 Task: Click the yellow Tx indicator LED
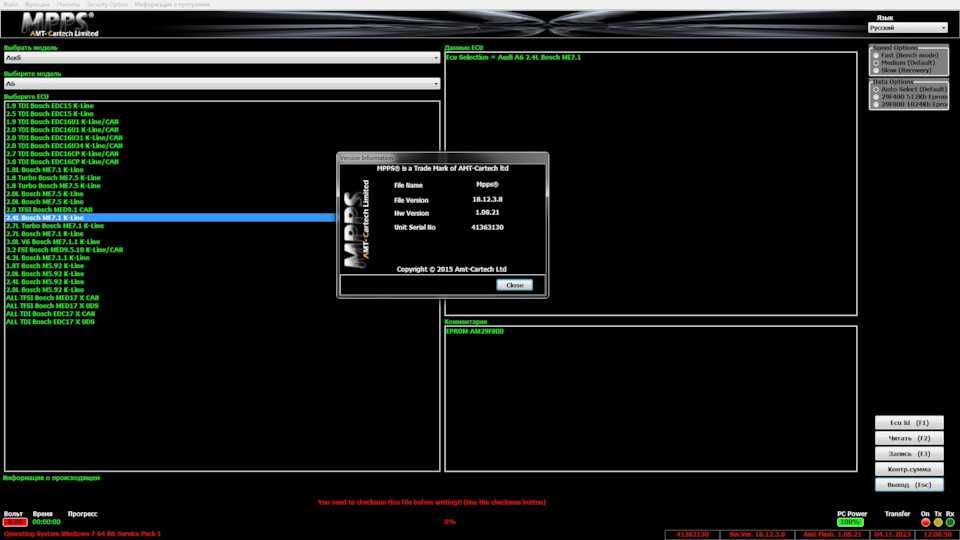click(x=938, y=522)
